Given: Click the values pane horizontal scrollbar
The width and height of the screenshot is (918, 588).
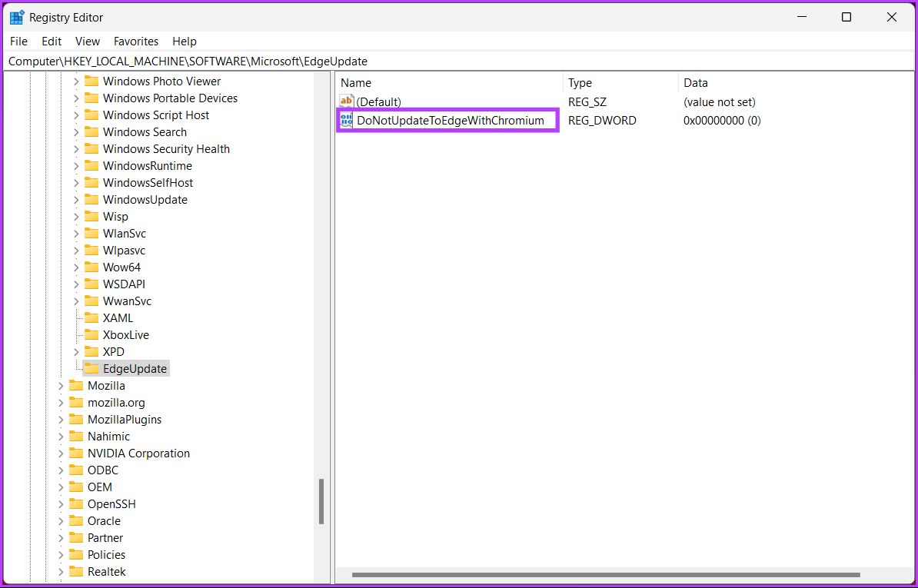Looking at the screenshot, I should click(x=606, y=574).
